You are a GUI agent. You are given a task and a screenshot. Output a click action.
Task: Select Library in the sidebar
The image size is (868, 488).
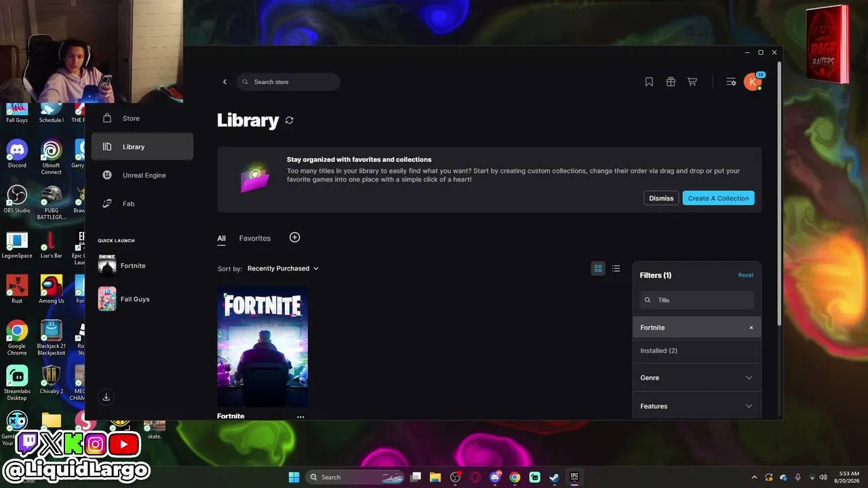[x=142, y=146]
